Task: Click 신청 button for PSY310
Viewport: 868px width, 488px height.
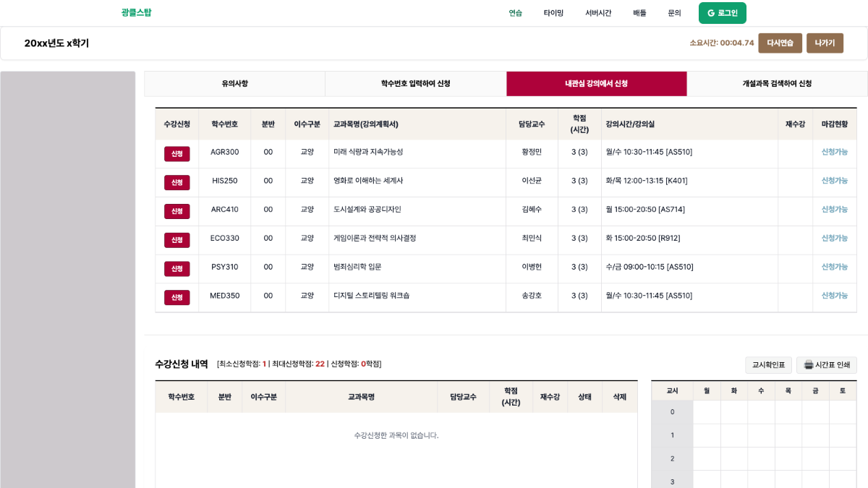Action: pos(176,268)
